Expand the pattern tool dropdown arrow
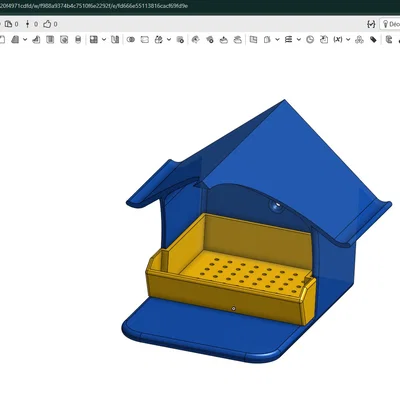Viewport: 400px width, 400px height. coord(104,40)
